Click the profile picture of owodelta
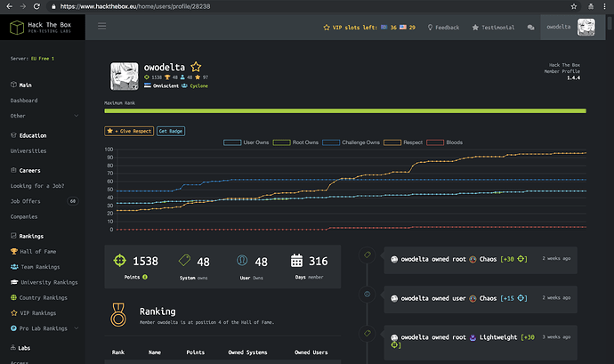614x364 pixels. pyautogui.click(x=124, y=76)
